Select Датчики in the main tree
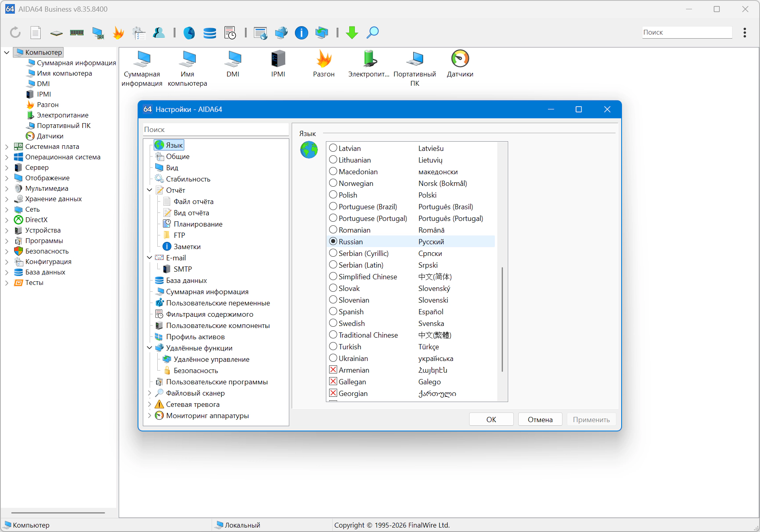Viewport: 760px width, 532px height. point(50,136)
